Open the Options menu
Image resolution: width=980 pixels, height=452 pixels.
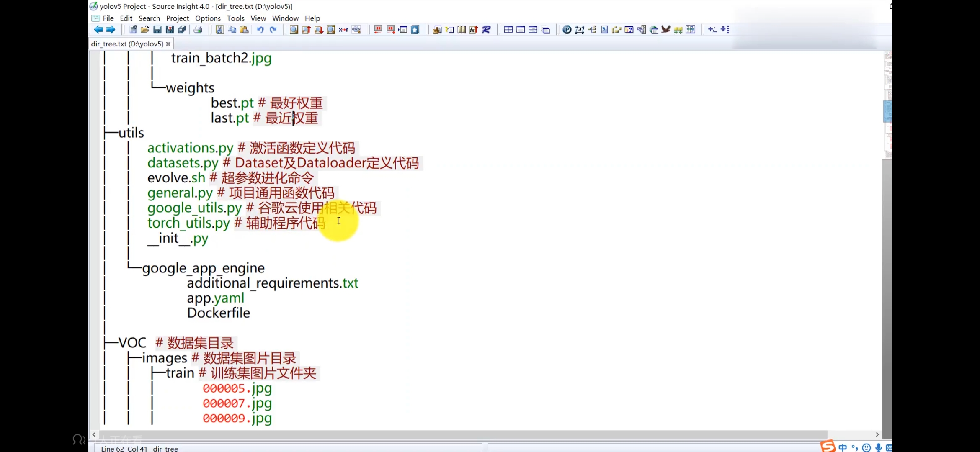coord(208,18)
